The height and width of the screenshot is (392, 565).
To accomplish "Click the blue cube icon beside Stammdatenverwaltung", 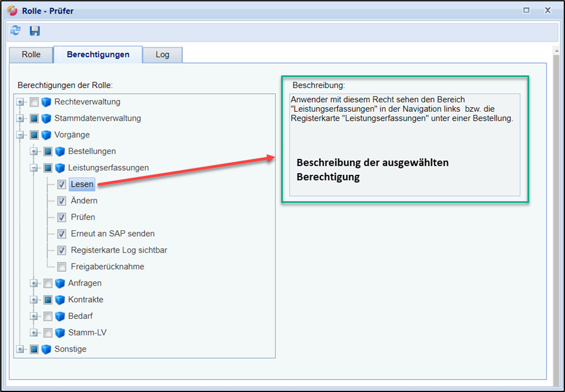I will (x=46, y=118).
